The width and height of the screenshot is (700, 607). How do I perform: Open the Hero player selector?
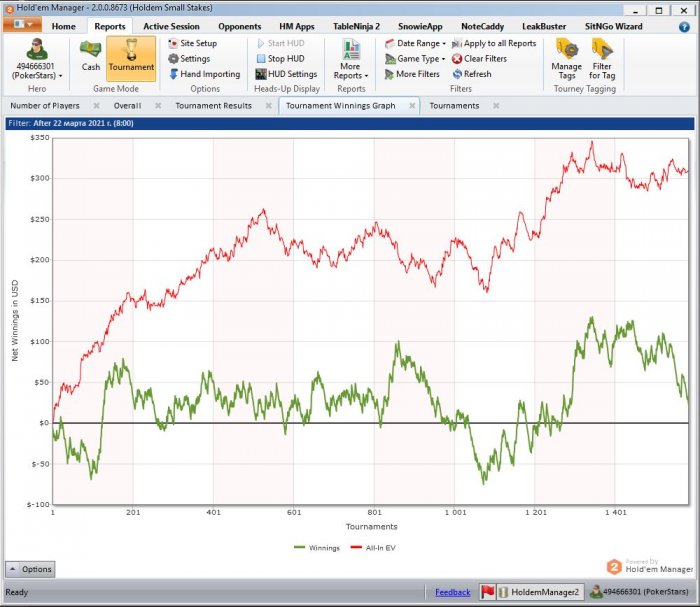click(x=37, y=60)
